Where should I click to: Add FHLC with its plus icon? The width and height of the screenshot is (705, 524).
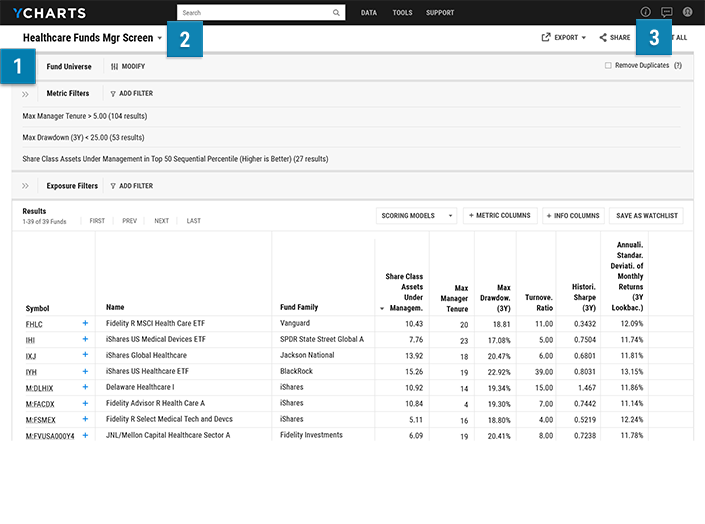pos(85,323)
